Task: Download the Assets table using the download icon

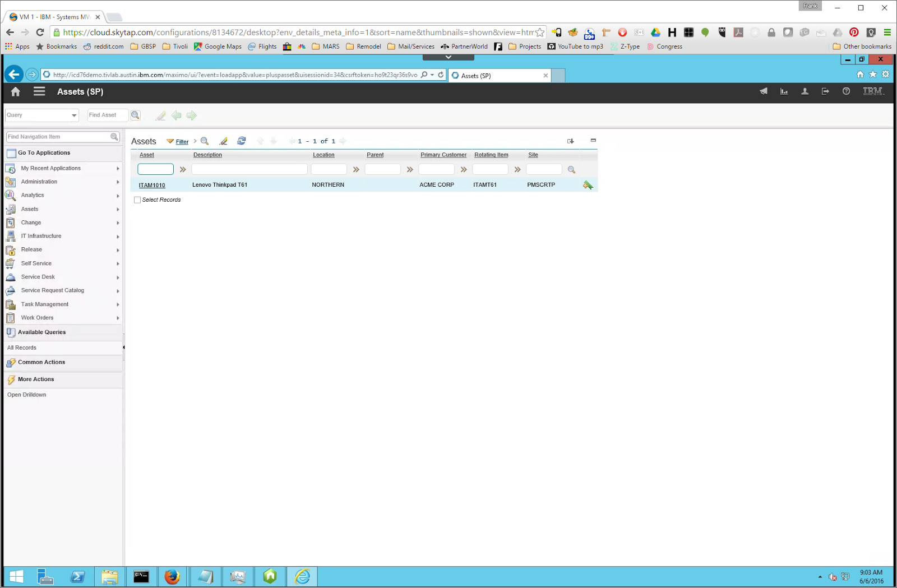Action: coord(571,141)
